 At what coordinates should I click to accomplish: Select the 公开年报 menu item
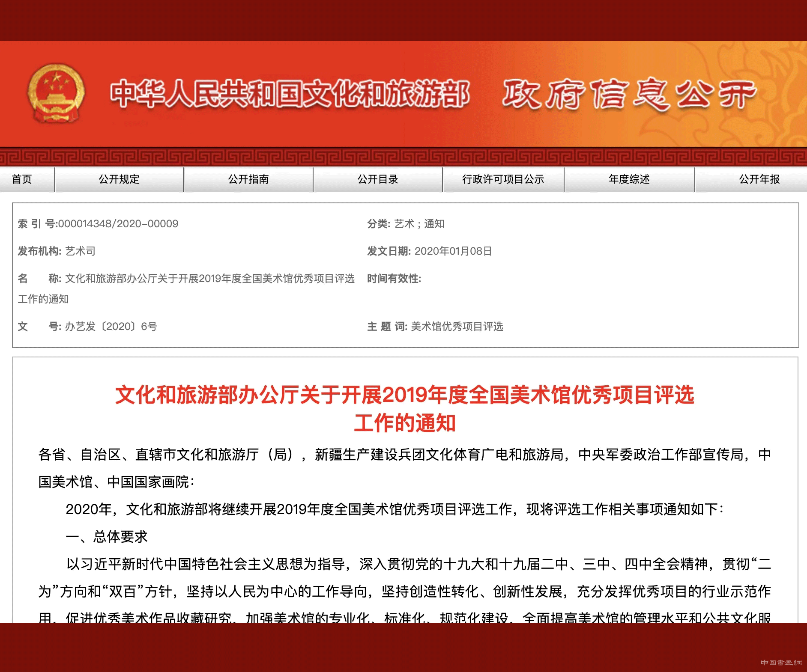[759, 179]
